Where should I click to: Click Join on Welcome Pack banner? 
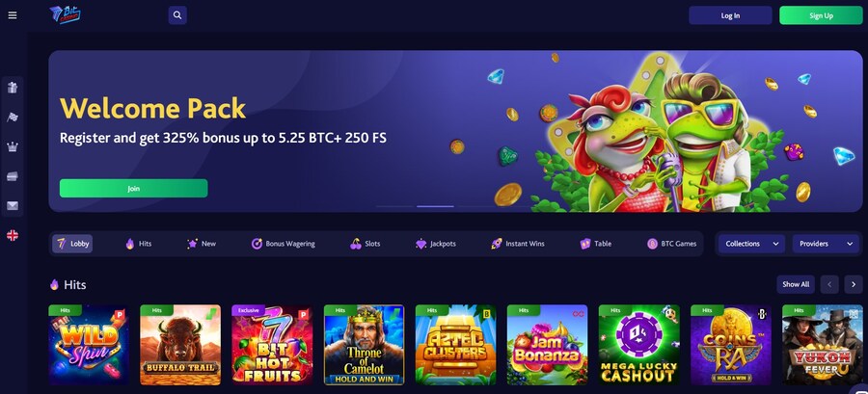click(x=133, y=189)
